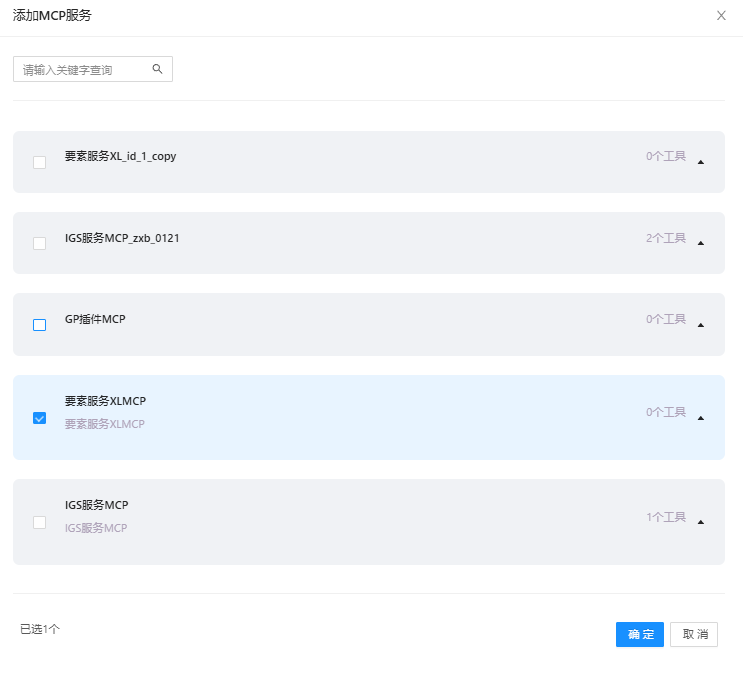Toggle the GP插件MCP expand arrow

tap(701, 325)
